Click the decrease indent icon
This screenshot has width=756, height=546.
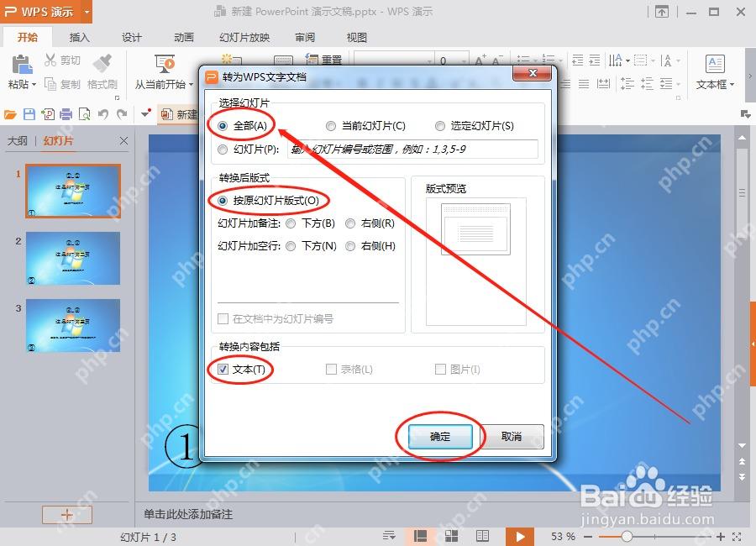coord(578,60)
